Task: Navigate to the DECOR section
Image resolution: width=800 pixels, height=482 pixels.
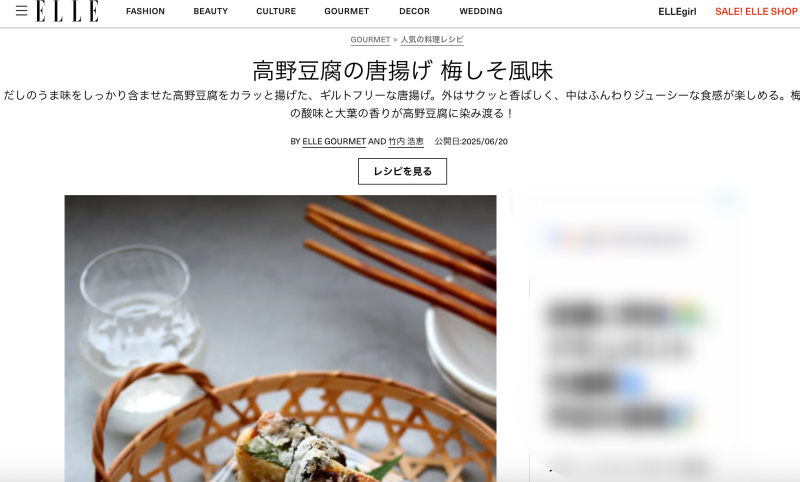Action: pos(414,11)
